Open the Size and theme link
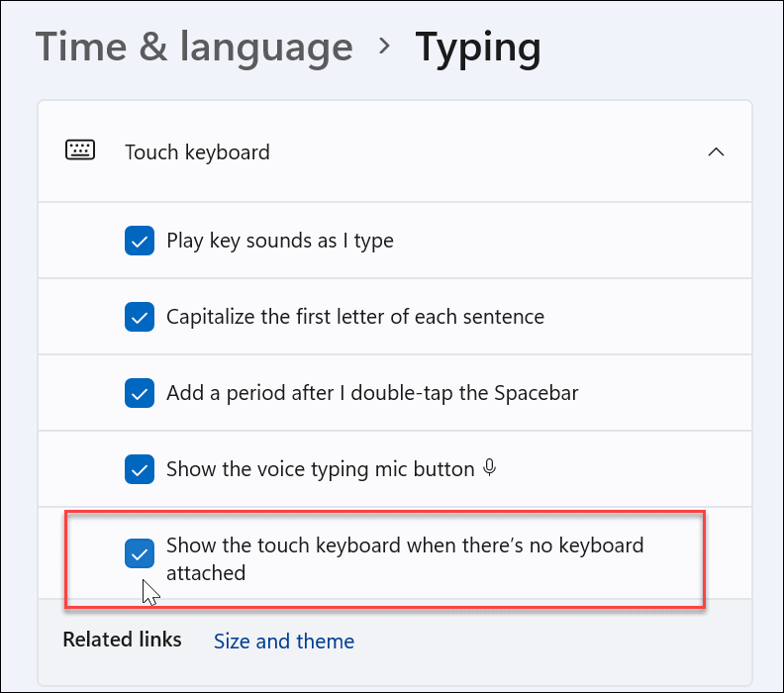This screenshot has height=693, width=784. (284, 642)
